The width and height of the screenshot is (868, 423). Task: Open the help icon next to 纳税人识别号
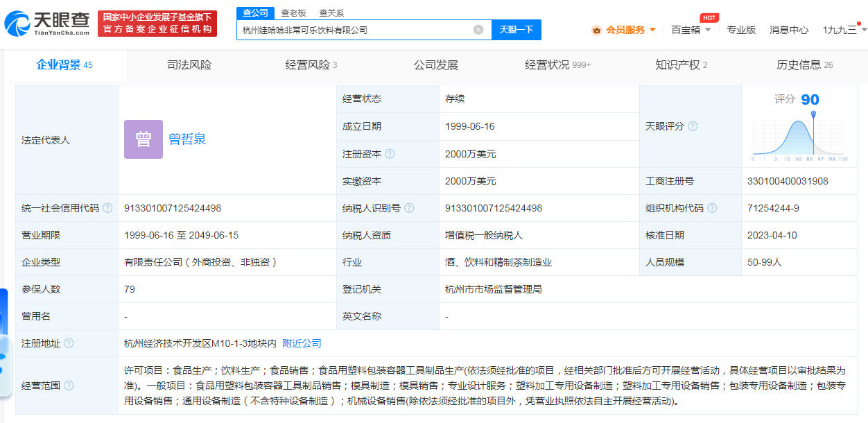pos(409,208)
